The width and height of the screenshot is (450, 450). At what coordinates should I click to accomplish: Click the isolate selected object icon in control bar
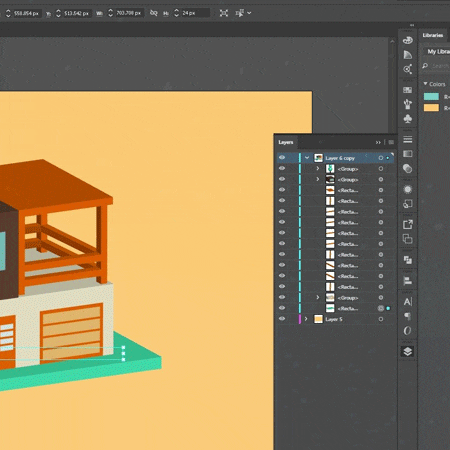[x=224, y=13]
